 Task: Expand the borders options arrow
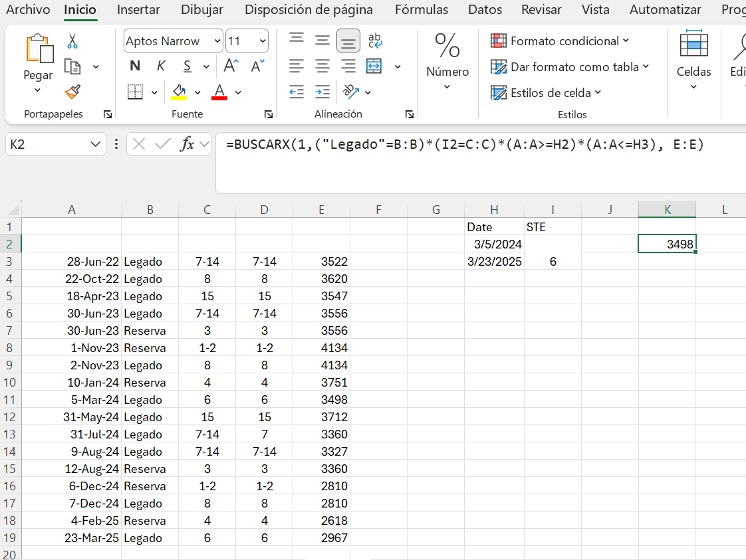pyautogui.click(x=154, y=93)
